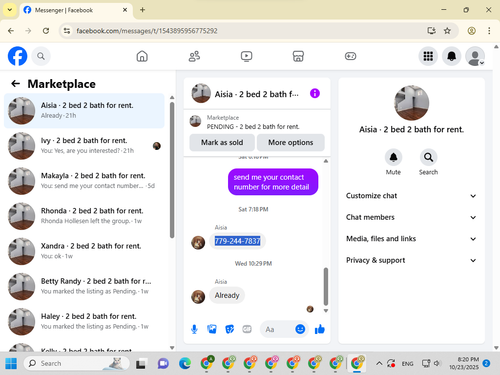Screen dimensions: 500x375
Task: Click the back arrow beside Marketplace
Action: (x=16, y=84)
